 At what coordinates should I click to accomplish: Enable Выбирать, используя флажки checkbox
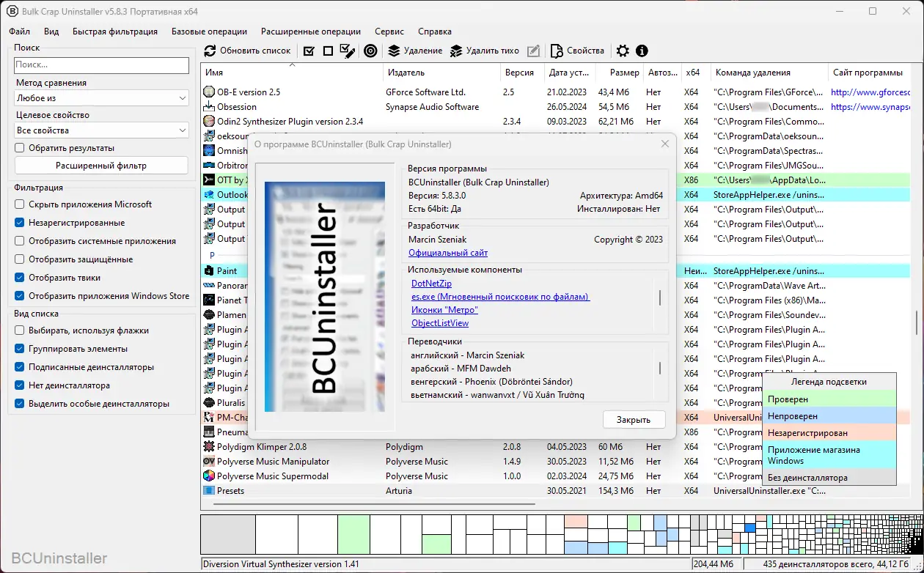point(20,330)
